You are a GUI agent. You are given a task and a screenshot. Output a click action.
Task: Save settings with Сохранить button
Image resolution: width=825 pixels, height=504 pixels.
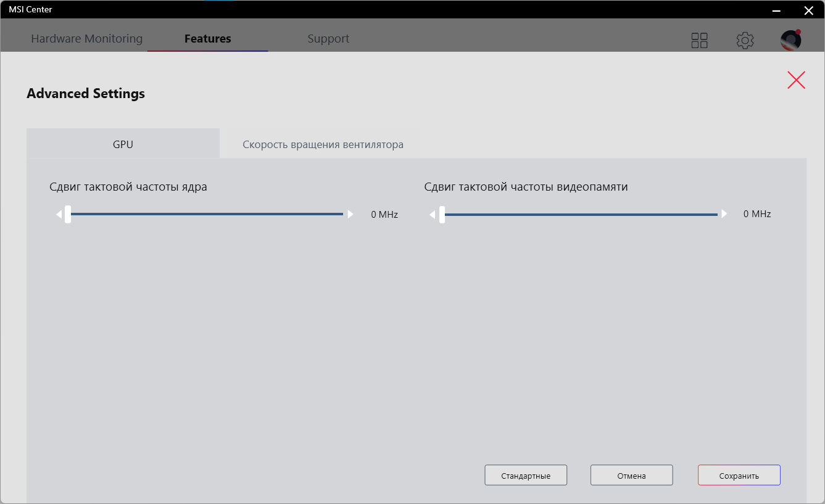[x=739, y=476]
